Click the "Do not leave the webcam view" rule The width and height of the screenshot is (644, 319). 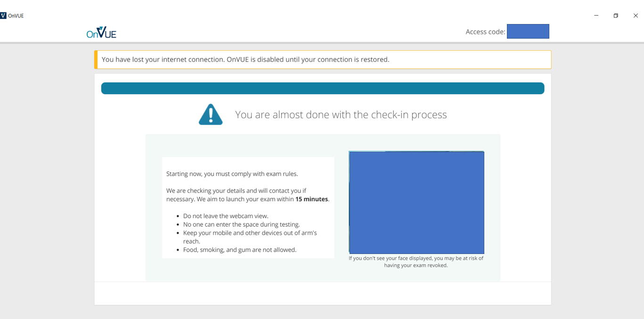(226, 216)
